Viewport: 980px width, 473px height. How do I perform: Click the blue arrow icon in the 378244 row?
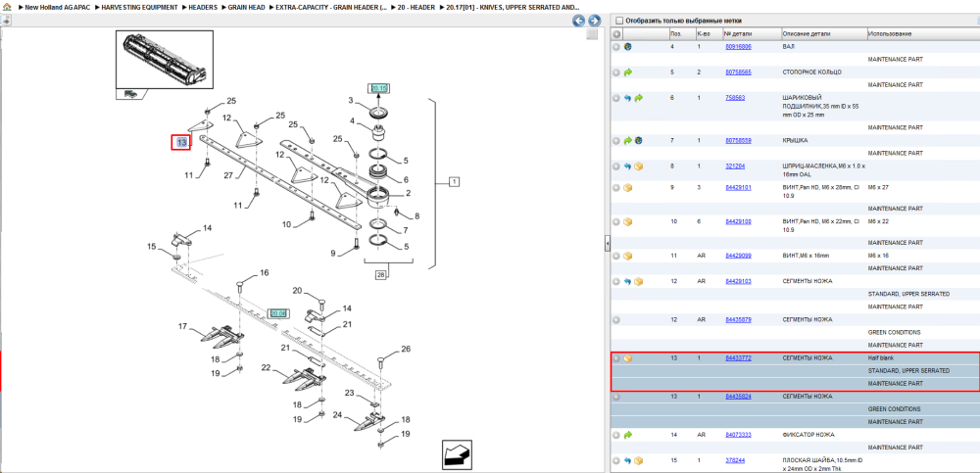click(628, 460)
